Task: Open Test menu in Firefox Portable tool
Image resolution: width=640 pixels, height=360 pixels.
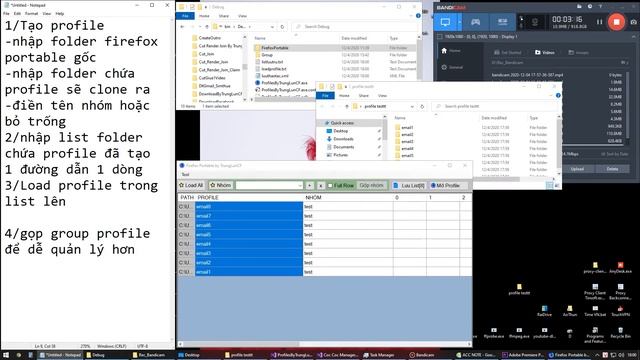Action: pyautogui.click(x=185, y=175)
